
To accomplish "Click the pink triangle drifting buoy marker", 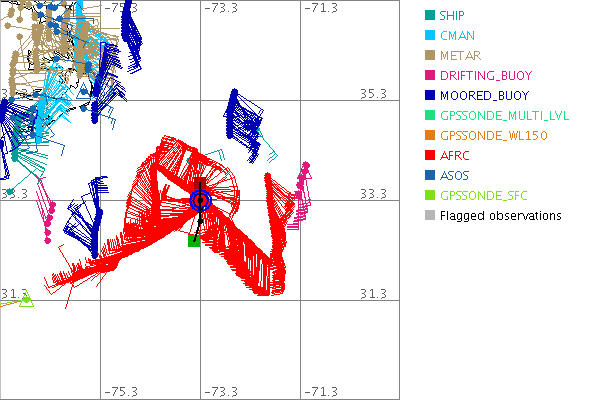I will pyautogui.click(x=306, y=175).
